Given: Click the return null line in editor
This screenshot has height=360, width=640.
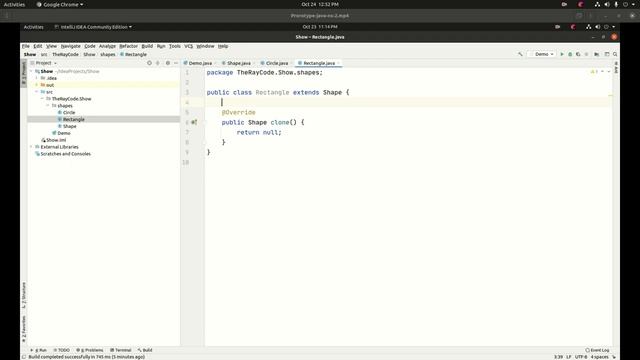Looking at the screenshot, I should click(x=259, y=132).
